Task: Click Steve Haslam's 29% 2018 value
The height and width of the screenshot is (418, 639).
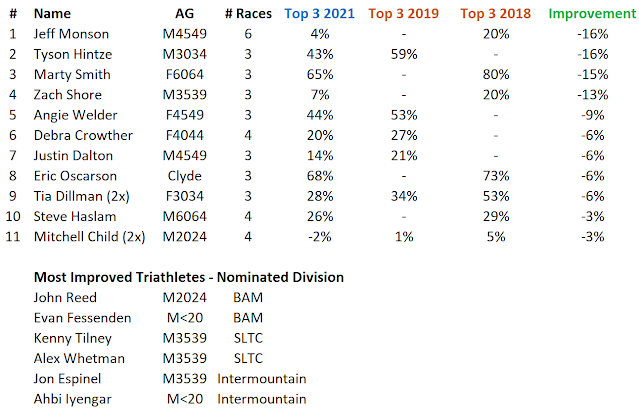Action: [x=496, y=216]
